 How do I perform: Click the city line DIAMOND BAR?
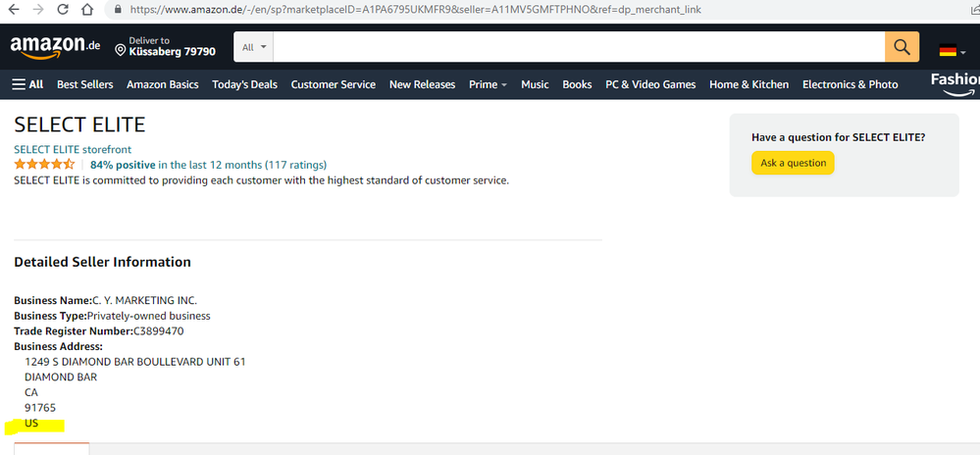coord(61,377)
